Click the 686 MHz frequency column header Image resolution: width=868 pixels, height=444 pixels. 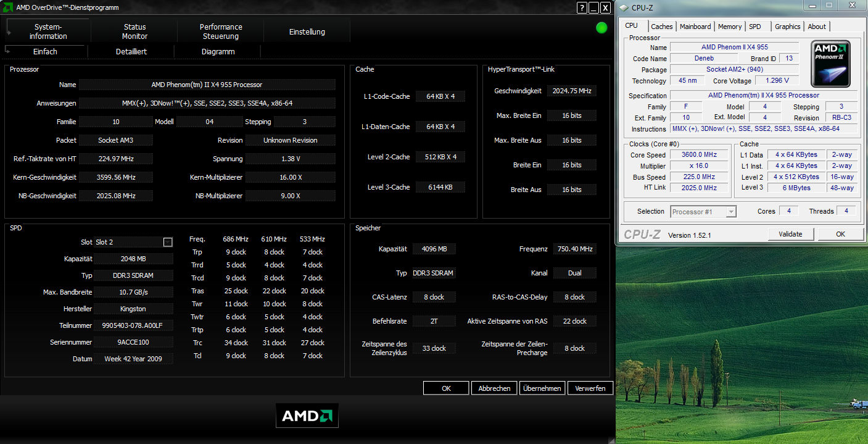pyautogui.click(x=236, y=239)
